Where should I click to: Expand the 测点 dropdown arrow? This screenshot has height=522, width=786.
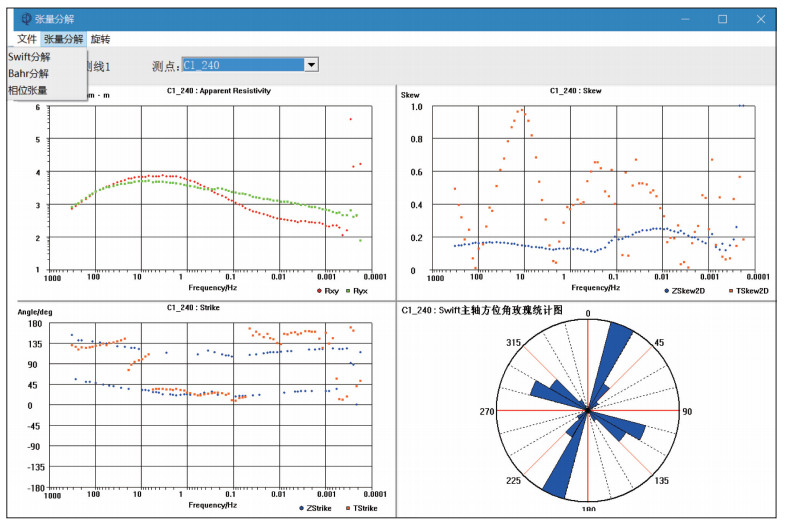[x=311, y=65]
